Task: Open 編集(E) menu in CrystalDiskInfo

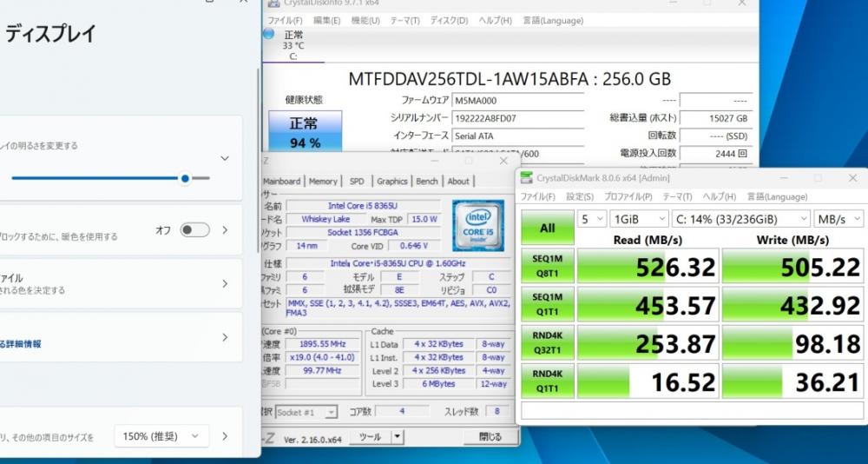Action: [x=326, y=21]
